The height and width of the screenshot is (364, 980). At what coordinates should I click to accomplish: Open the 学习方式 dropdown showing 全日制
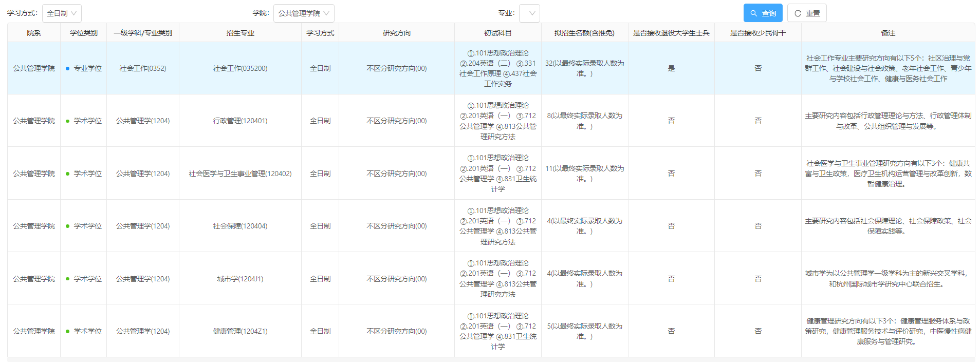[x=62, y=13]
